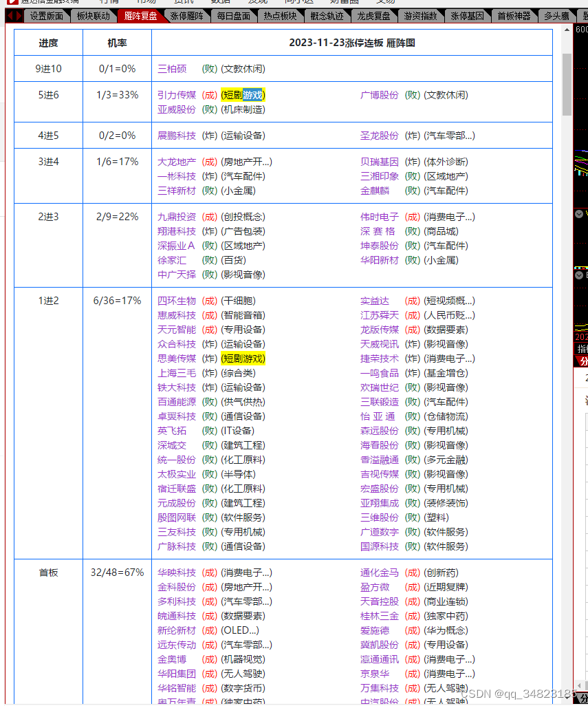Open stock link 桂林三金
The image size is (588, 706).
click(x=379, y=616)
